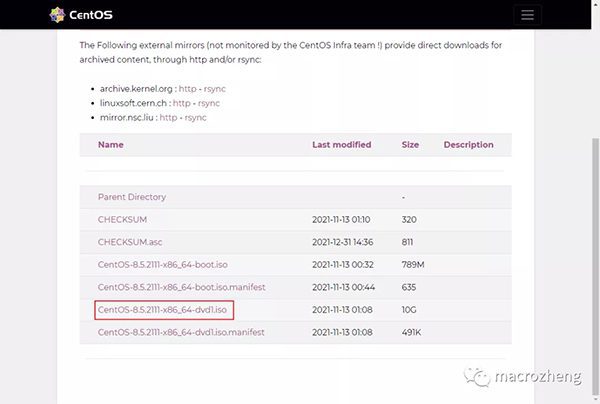Select the 635 size value
Image resolution: width=600 pixels, height=404 pixels.
point(409,287)
